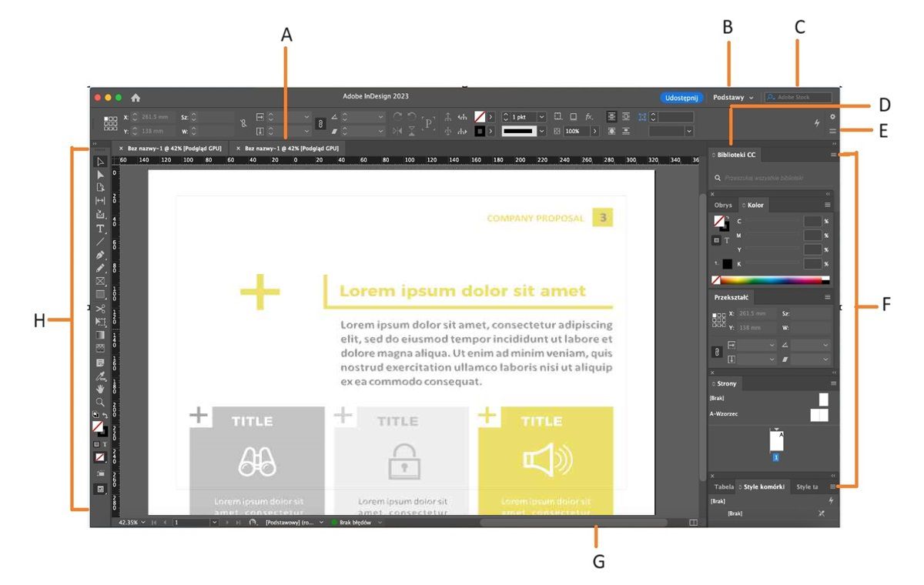Click rotate 90° clockwise icon in control bar
The image size is (924, 585).
tap(397, 116)
